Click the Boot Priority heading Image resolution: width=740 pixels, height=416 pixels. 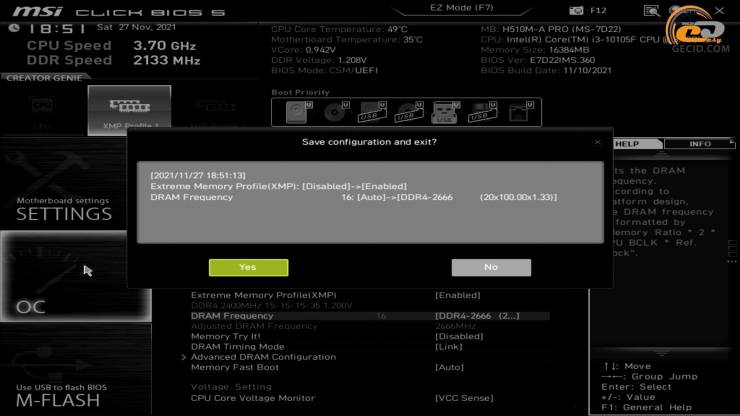pyautogui.click(x=300, y=92)
